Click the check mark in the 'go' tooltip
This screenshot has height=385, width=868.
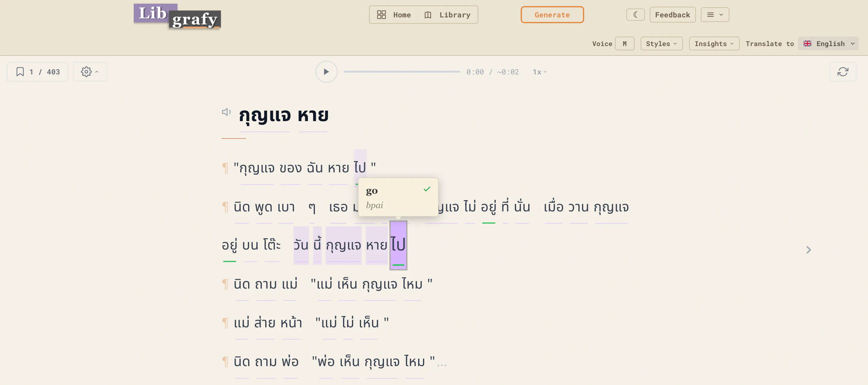pos(427,189)
